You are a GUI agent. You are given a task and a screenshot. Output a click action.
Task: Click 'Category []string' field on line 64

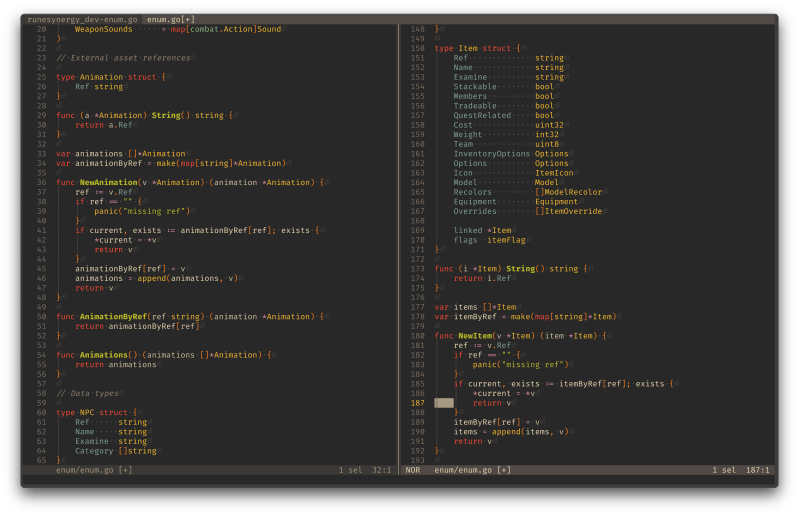pyautogui.click(x=116, y=451)
